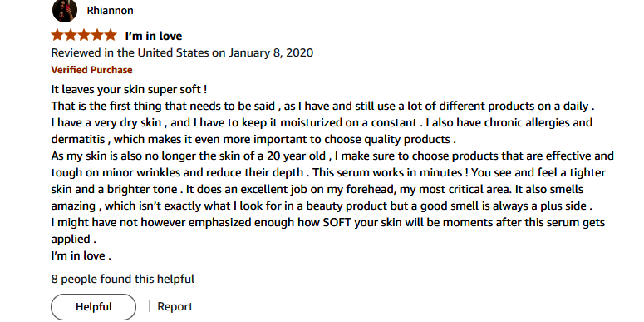Click the second orange rating star

pos(71,36)
